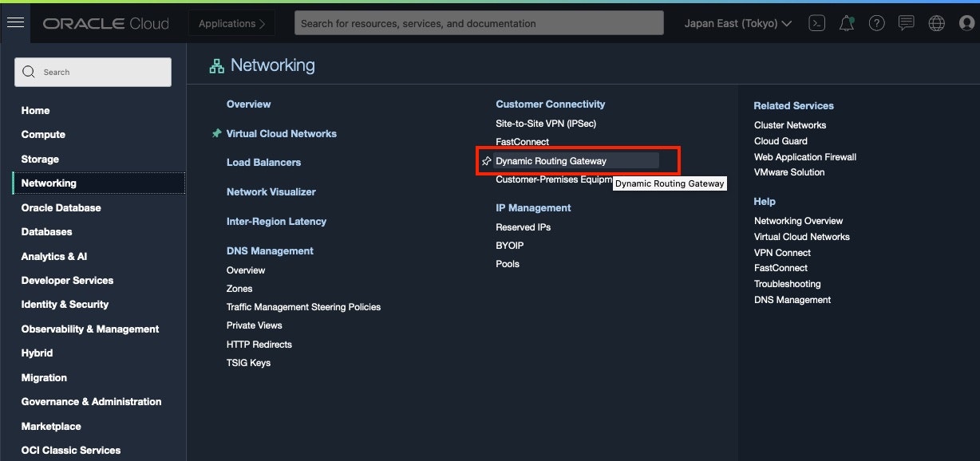Open Network Visualizer
Viewport: 980px width, 461px height.
(271, 192)
